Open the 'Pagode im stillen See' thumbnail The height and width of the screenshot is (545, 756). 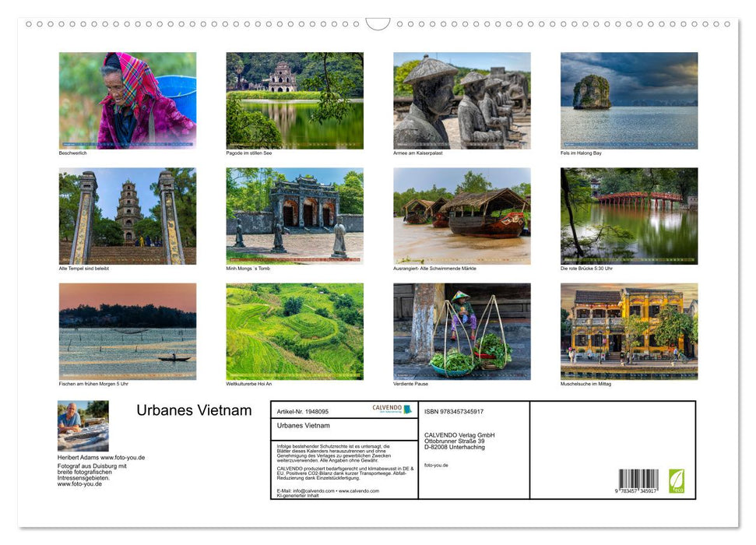294,100
